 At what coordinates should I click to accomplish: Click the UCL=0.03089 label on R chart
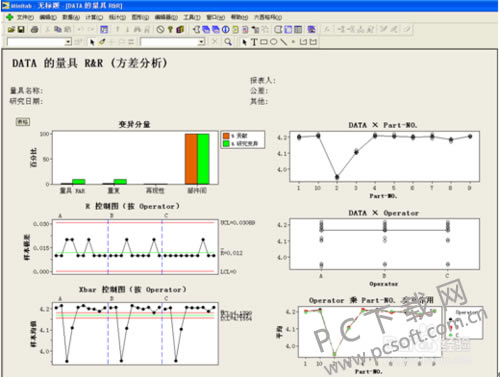[x=238, y=222]
